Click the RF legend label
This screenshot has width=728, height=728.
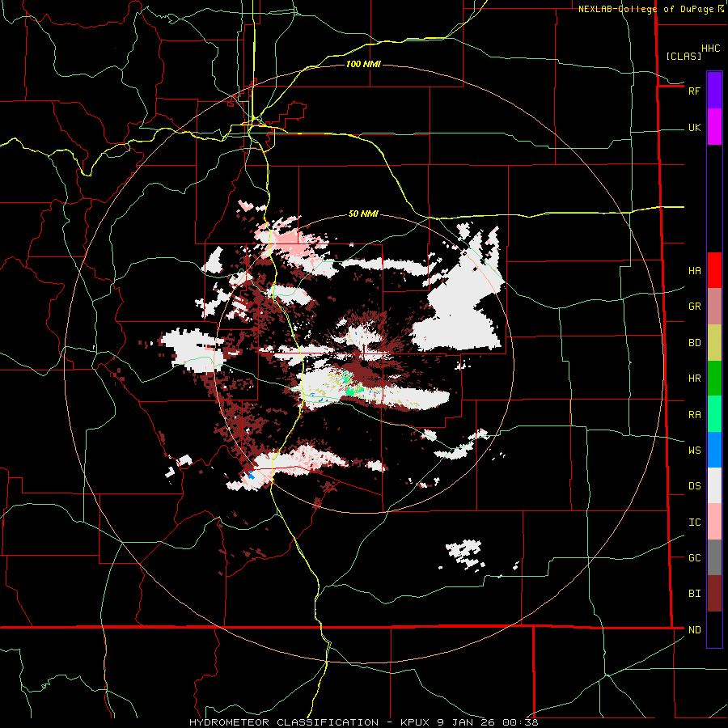694,91
